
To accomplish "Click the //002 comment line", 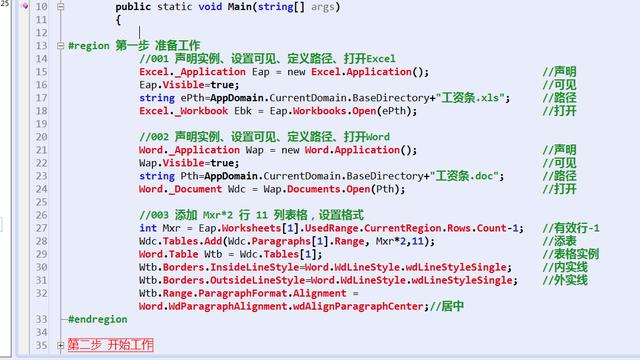I will (264, 137).
